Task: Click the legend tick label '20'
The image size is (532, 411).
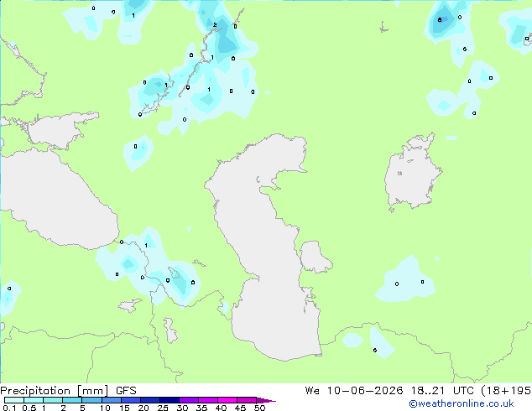Action: pos(143,408)
